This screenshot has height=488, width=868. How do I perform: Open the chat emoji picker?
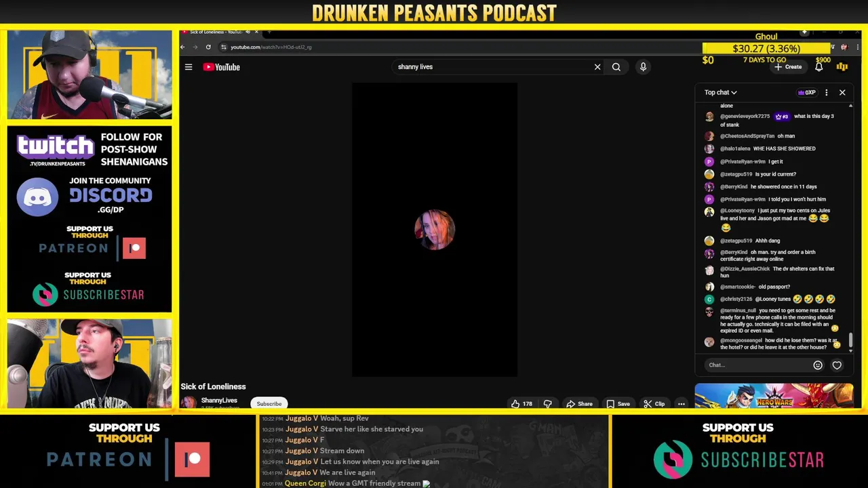click(x=818, y=365)
